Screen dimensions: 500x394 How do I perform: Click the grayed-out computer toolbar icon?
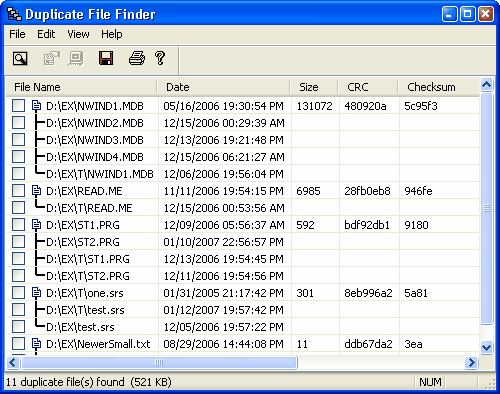[76, 59]
